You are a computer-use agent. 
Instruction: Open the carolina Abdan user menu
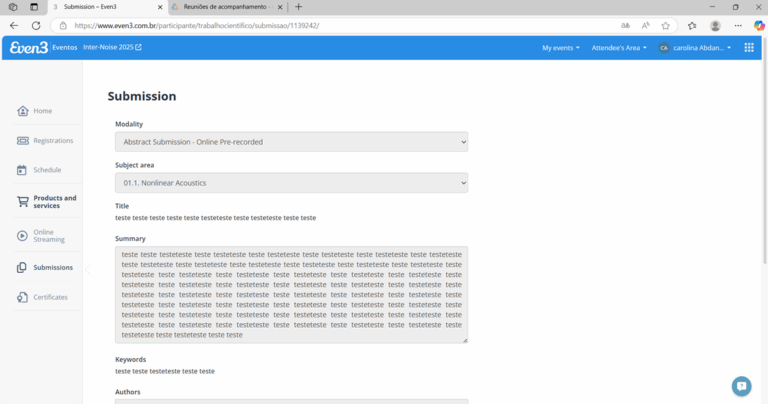pos(695,48)
